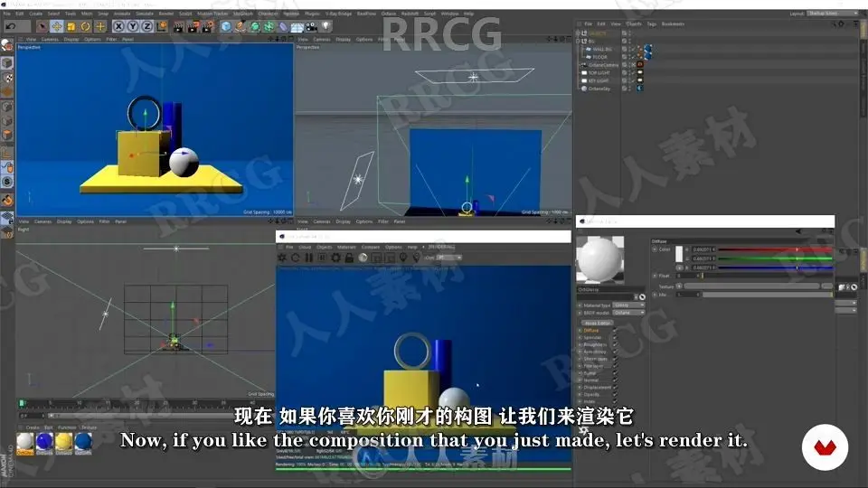Adjust the blue color slider
Viewport: 868px width, 488px height.
point(775,267)
